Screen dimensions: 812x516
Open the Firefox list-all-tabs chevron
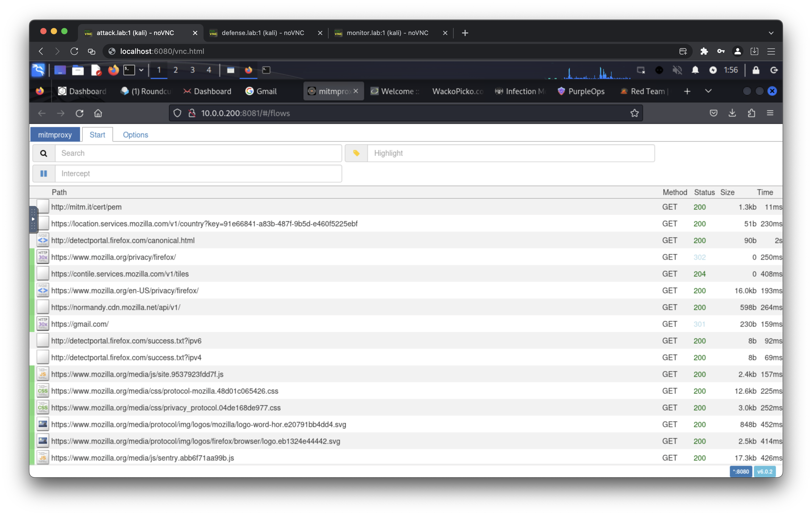coord(708,91)
